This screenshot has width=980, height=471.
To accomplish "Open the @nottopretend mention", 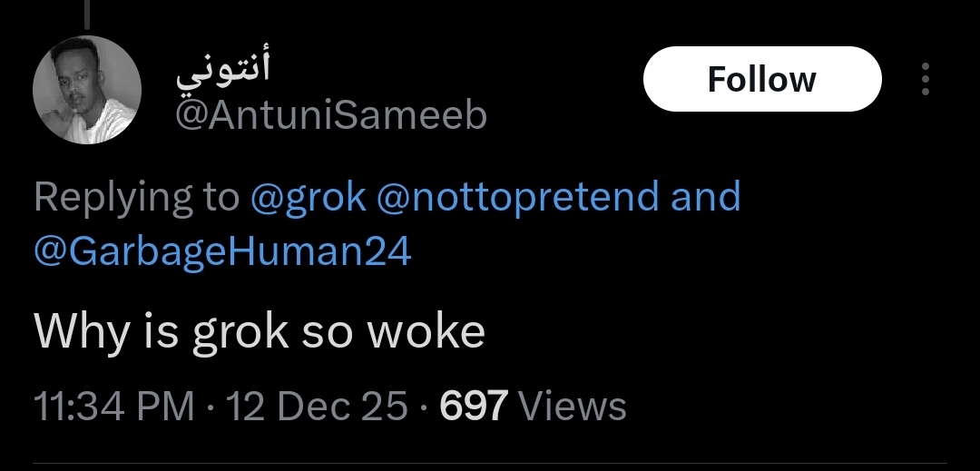I will (516, 198).
